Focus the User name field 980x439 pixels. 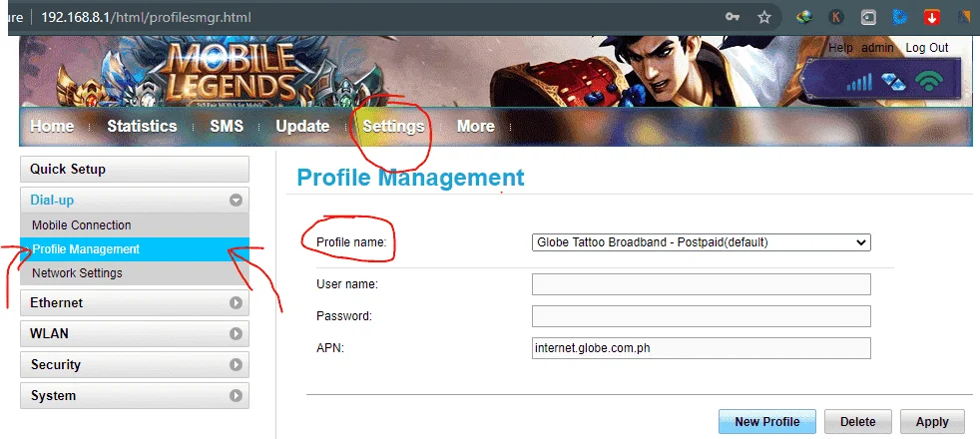click(x=701, y=284)
